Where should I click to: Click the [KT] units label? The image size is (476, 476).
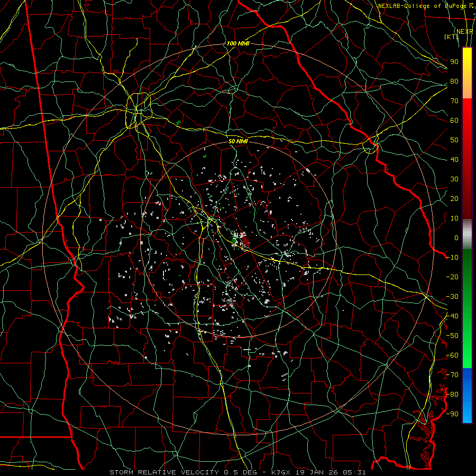(x=451, y=36)
